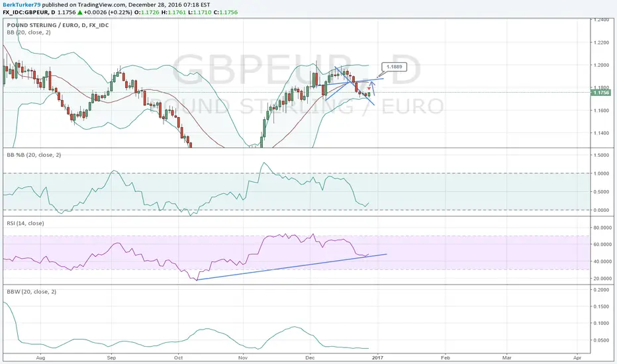The image size is (617, 364).
Task: Click the Aug label on time axis
Action: (x=40, y=357)
